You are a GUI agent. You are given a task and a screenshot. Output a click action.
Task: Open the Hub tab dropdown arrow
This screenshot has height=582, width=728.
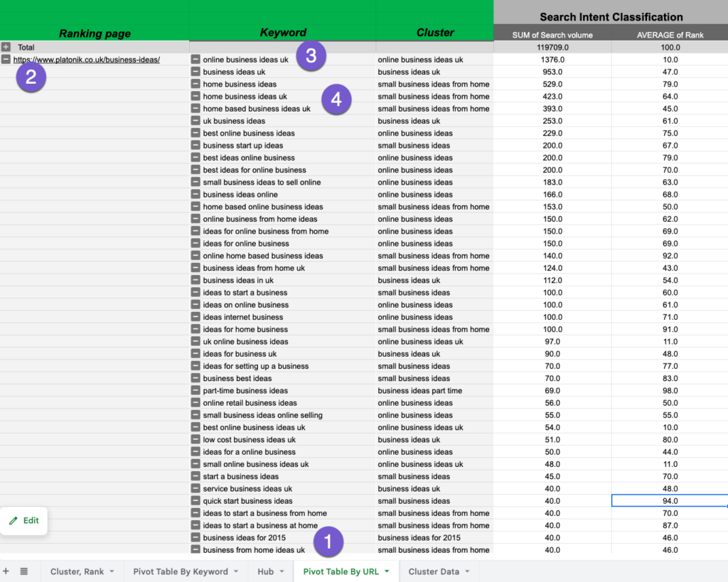pos(282,571)
